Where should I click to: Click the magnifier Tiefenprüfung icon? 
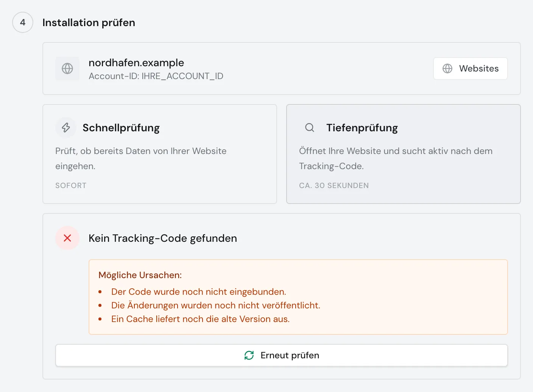point(310,128)
